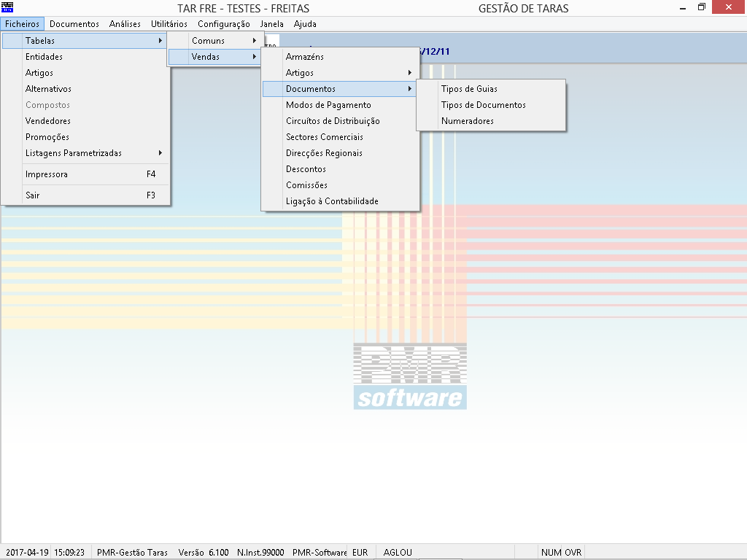Select Direcções Regionais

tap(340, 153)
